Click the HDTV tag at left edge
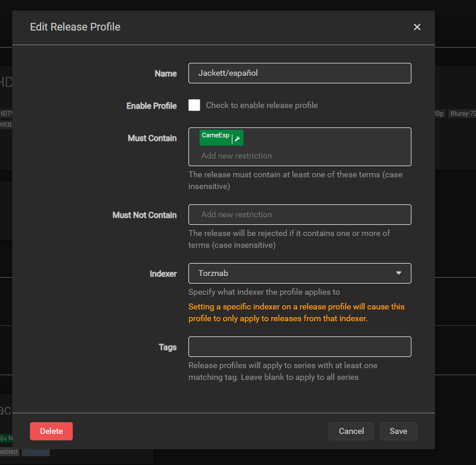The image size is (476, 465). [x=6, y=113]
